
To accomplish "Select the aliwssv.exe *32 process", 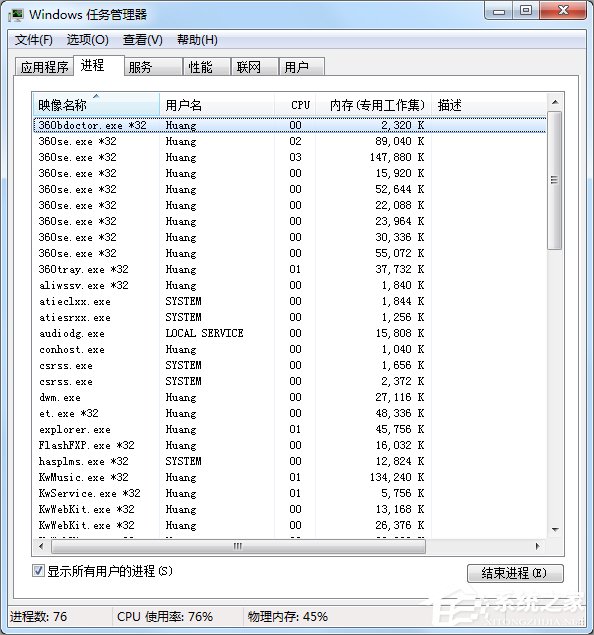I will pos(290,285).
